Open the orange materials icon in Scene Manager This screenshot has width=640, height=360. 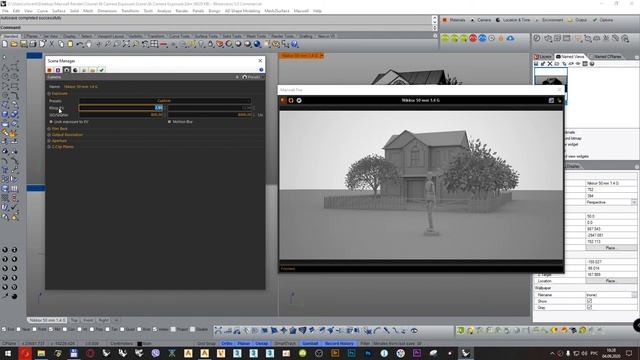49,70
